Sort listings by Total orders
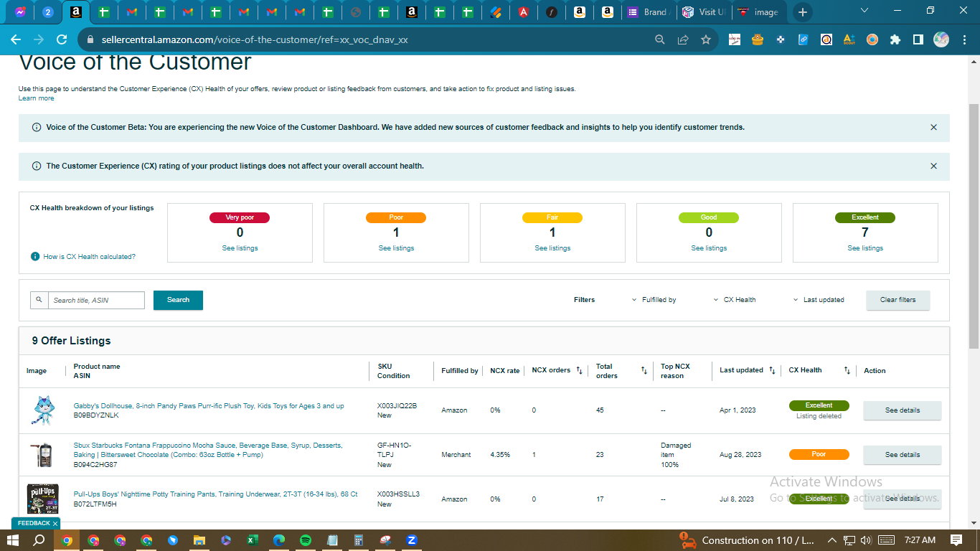 [x=644, y=371]
